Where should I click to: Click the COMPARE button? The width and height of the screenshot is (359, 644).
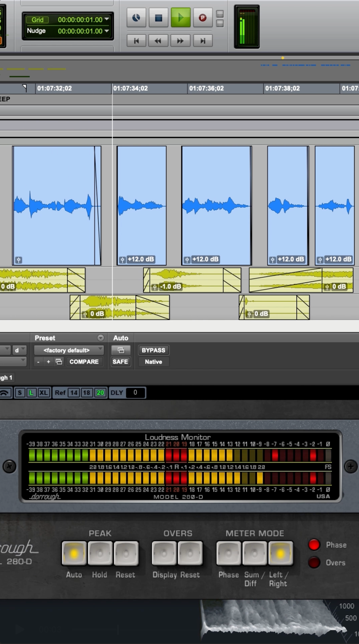coord(84,362)
